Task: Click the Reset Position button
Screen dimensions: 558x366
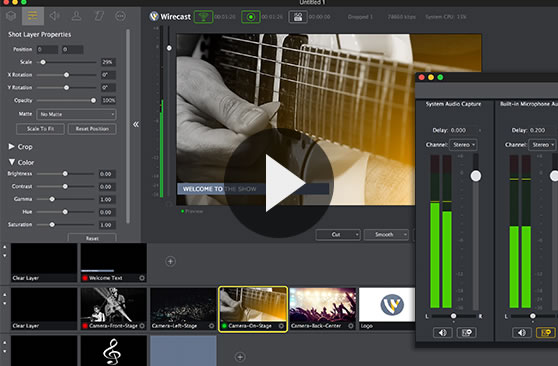Action: [92, 129]
